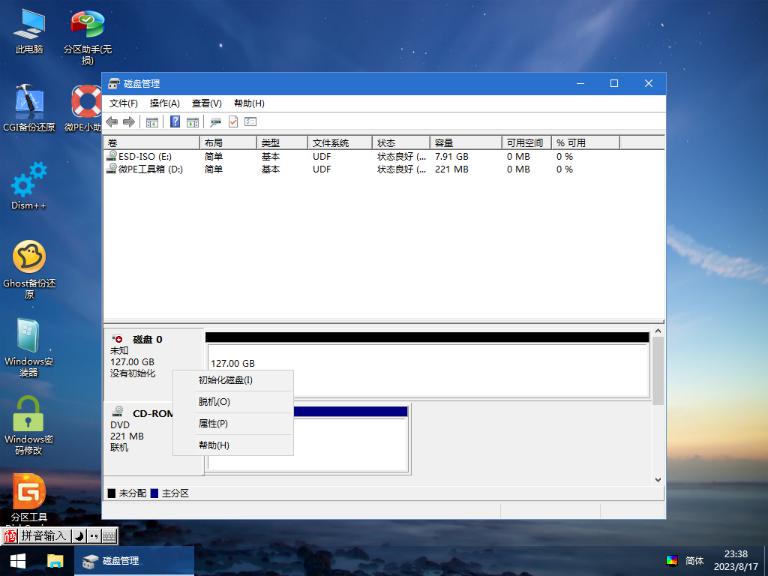The height and width of the screenshot is (576, 768).
Task: Open Dism++ desktop icon
Action: click(x=29, y=186)
